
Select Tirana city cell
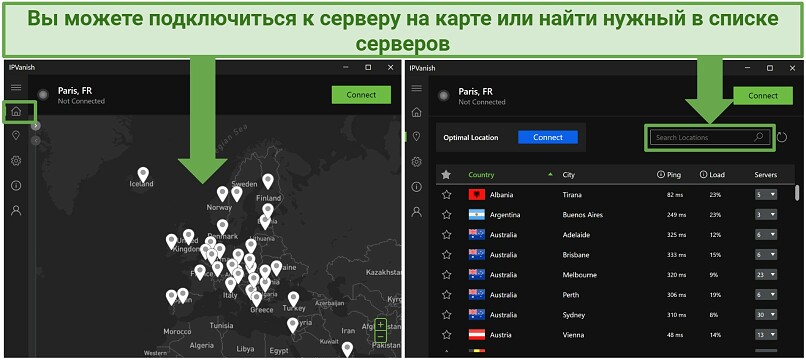click(x=573, y=195)
